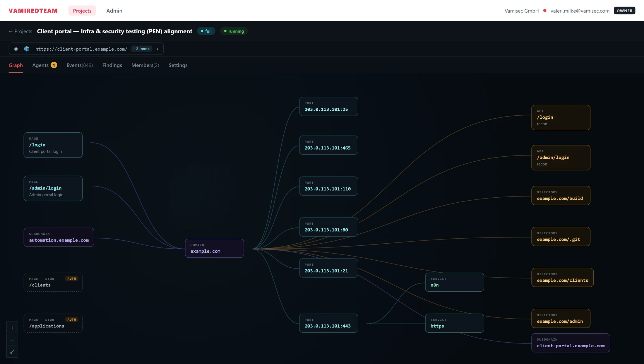Image resolution: width=644 pixels, height=364 pixels.
Task: Select the automation.example.com subdomain node
Action: point(59,237)
